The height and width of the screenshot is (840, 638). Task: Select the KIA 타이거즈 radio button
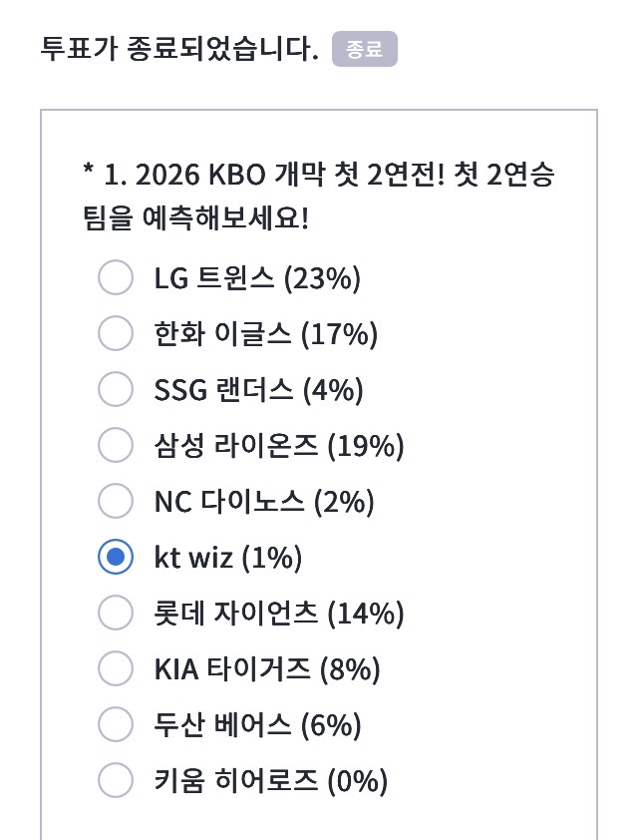coord(116,668)
